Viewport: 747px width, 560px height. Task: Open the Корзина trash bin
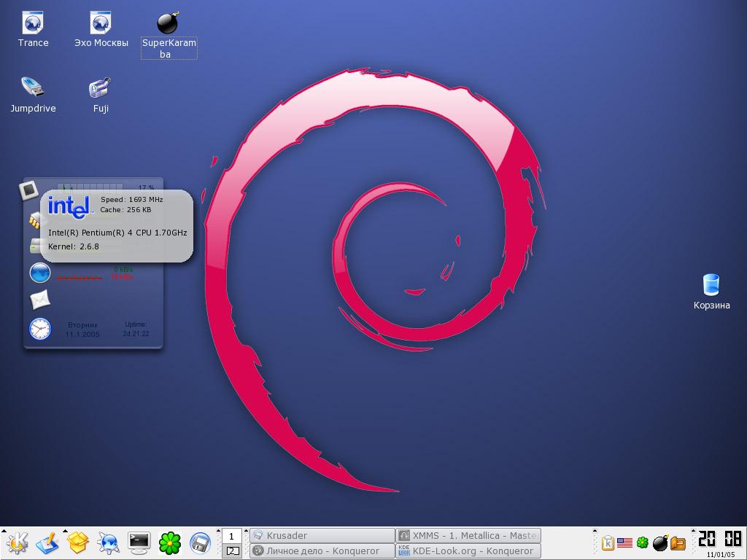711,292
